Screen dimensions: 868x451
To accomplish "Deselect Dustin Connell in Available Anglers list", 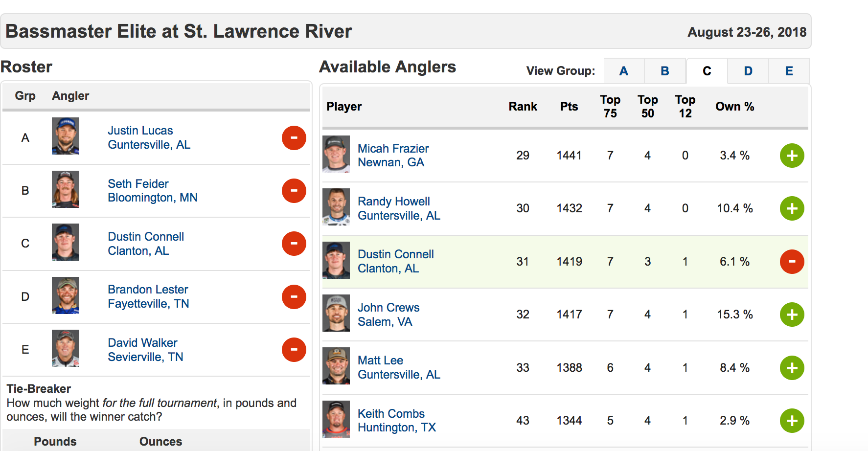I will click(x=792, y=262).
